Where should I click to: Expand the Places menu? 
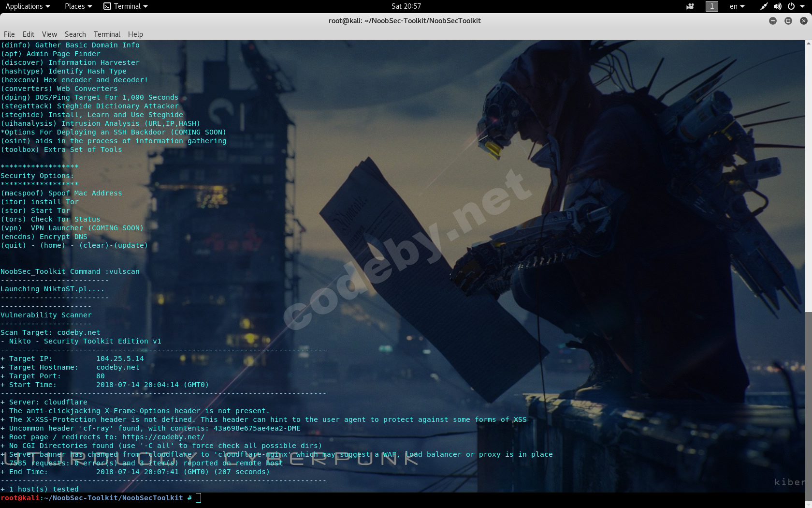[x=78, y=6]
